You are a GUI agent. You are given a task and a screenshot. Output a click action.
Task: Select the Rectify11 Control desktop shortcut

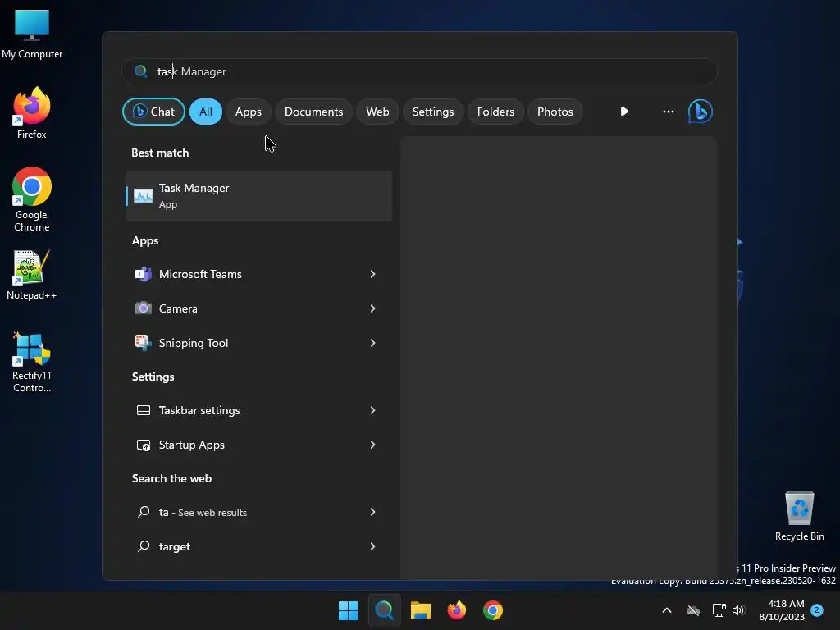click(32, 362)
